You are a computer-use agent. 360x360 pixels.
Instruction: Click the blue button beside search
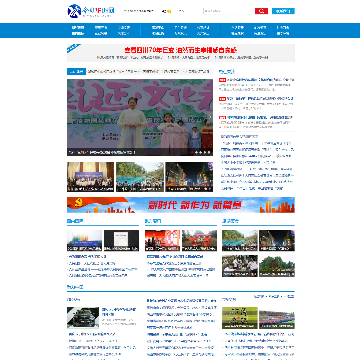point(283,11)
